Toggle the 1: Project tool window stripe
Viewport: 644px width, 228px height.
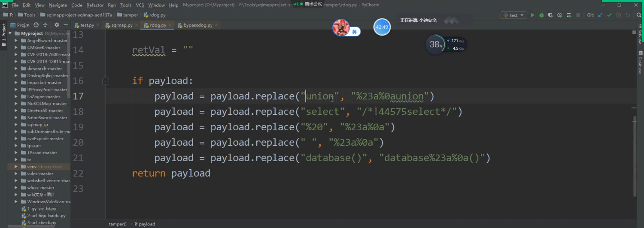coord(4,35)
